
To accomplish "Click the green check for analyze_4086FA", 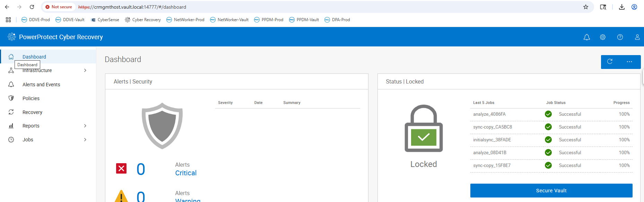I will coord(548,114).
